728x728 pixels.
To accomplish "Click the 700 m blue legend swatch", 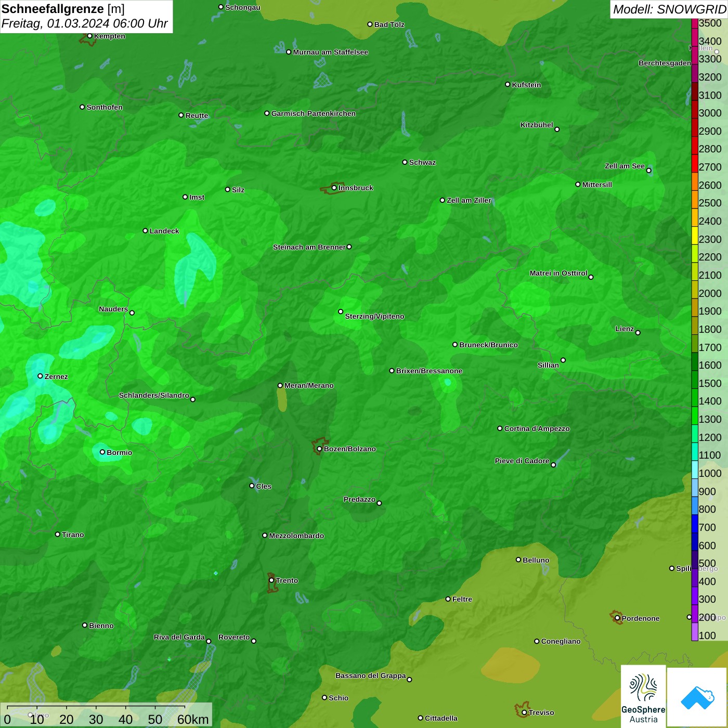I will pos(695,524).
